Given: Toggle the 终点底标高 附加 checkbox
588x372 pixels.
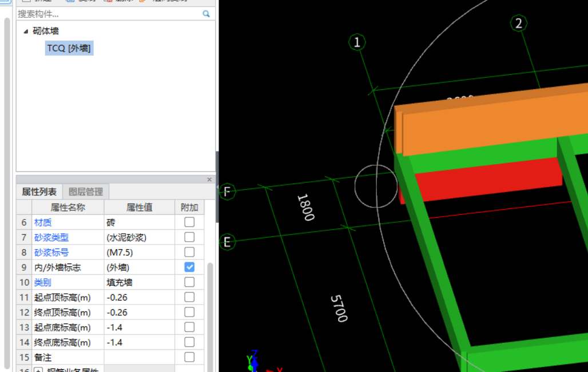Looking at the screenshot, I should 189,342.
